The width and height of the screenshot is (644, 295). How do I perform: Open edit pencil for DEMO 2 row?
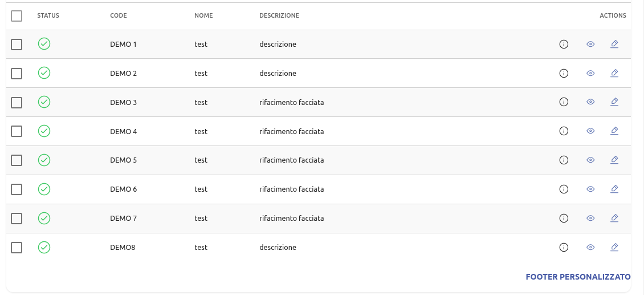(x=614, y=73)
